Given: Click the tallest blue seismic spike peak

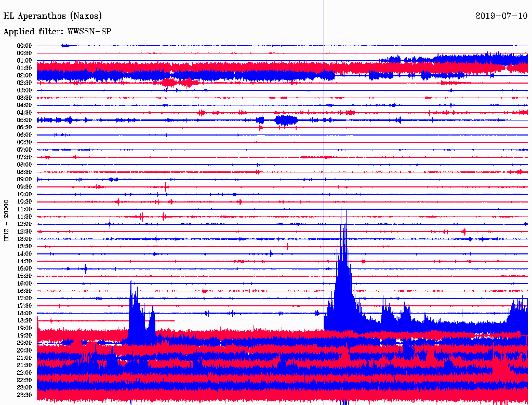Looking at the screenshot, I should (341, 209).
